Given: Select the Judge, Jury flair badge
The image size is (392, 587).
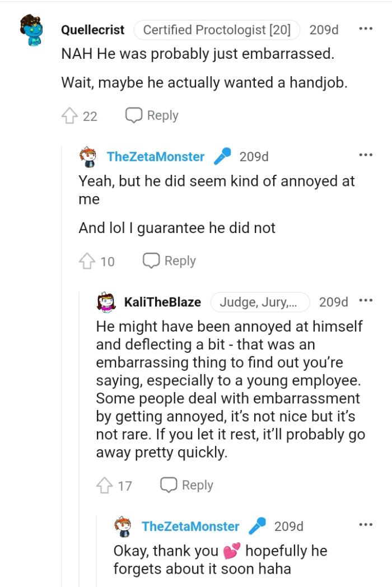Looking at the screenshot, I should click(260, 302).
